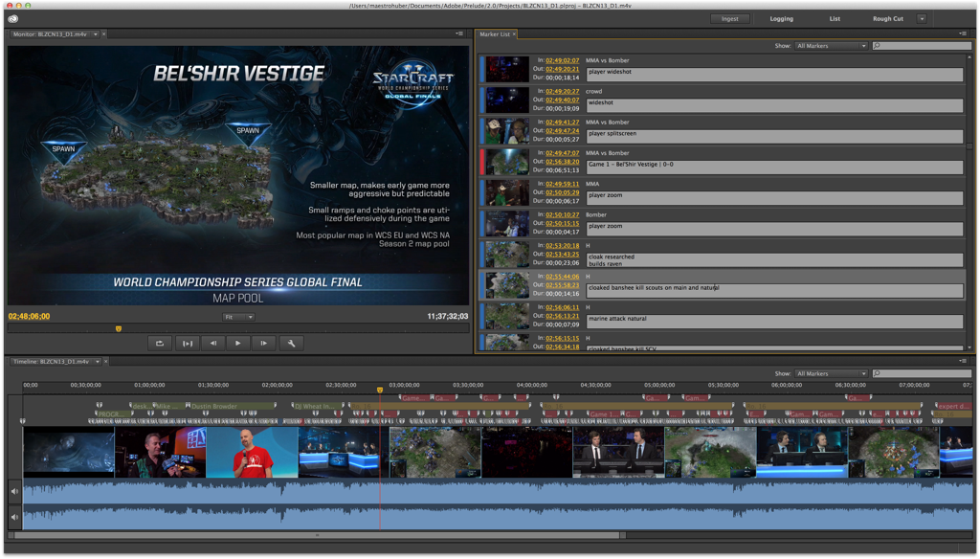Click the red-shirt presenter filmstrip thumbnail
The image size is (980, 559).
(252, 453)
